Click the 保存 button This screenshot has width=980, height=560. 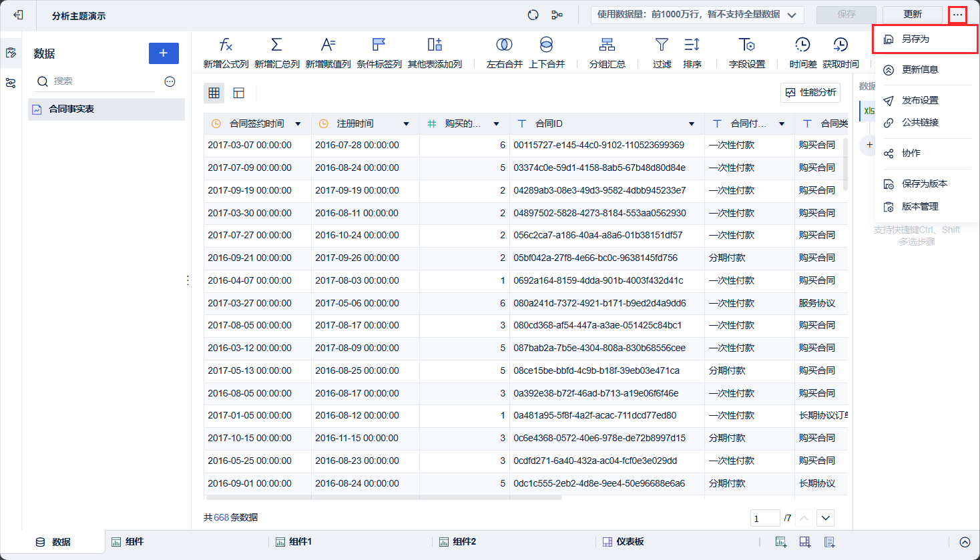pos(846,15)
